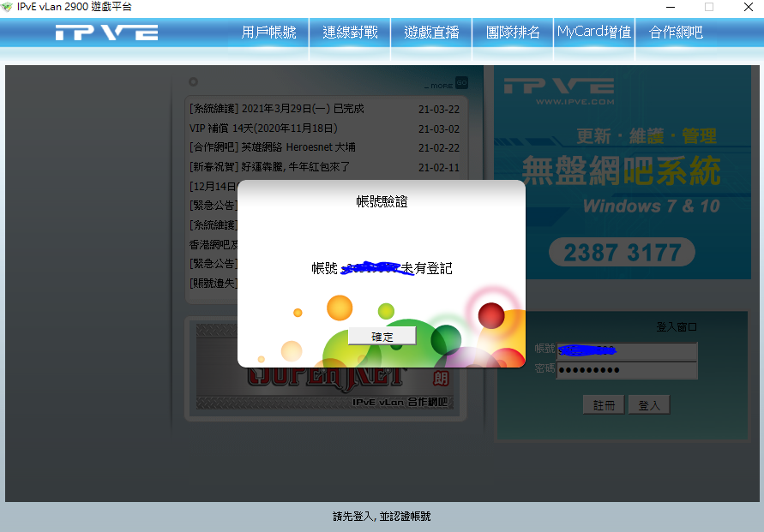Click the 無盤網吧系統 advertisement banner
764x532 pixels.
(623, 172)
